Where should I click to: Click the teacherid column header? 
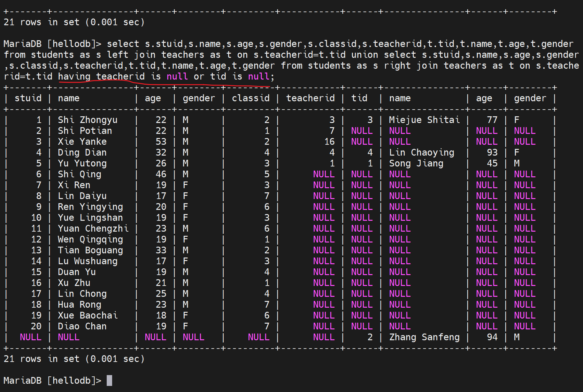pos(310,98)
